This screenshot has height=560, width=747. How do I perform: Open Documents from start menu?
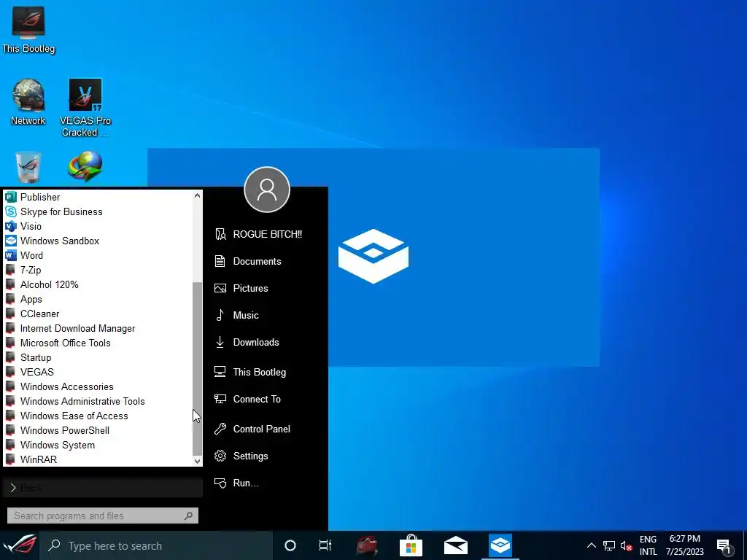[267, 261]
